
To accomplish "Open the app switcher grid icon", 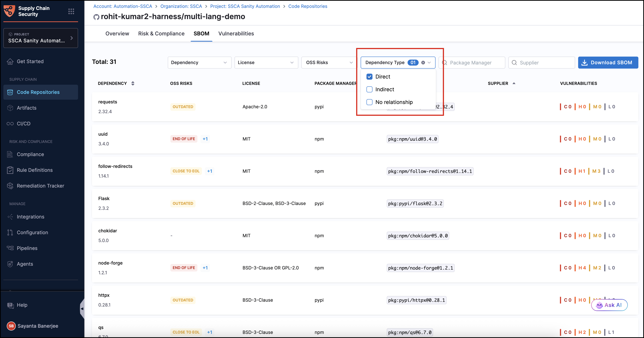I will pos(71,11).
